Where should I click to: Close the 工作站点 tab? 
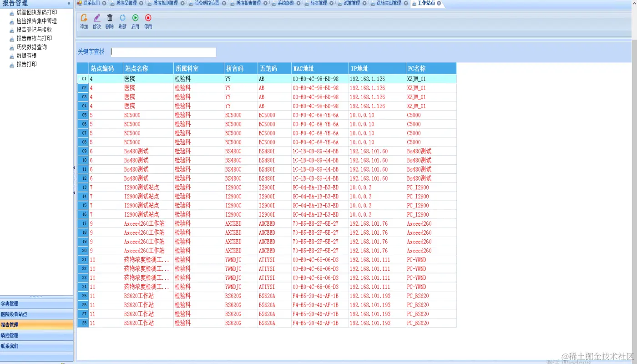(x=439, y=3)
